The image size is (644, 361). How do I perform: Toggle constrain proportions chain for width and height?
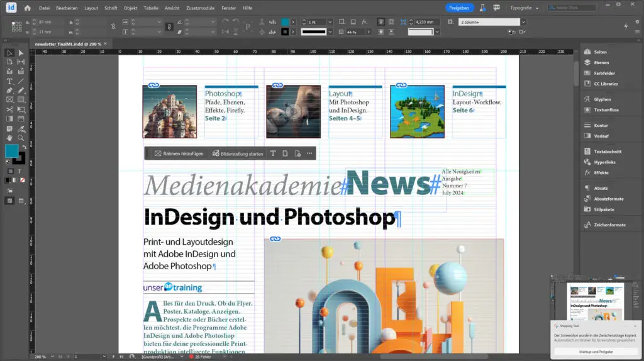click(113, 26)
